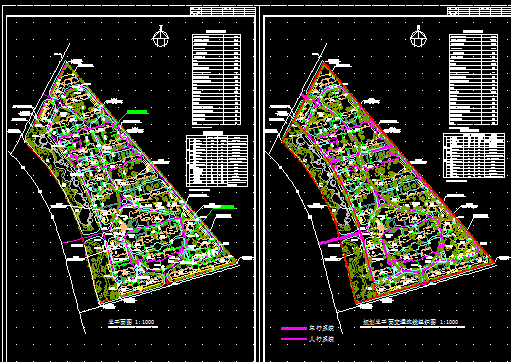Select the 总平面图 1:1000 title text

point(131,322)
